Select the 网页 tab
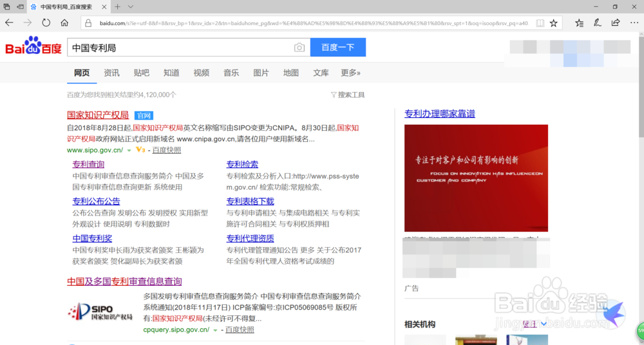The height and width of the screenshot is (345, 644). (x=82, y=73)
